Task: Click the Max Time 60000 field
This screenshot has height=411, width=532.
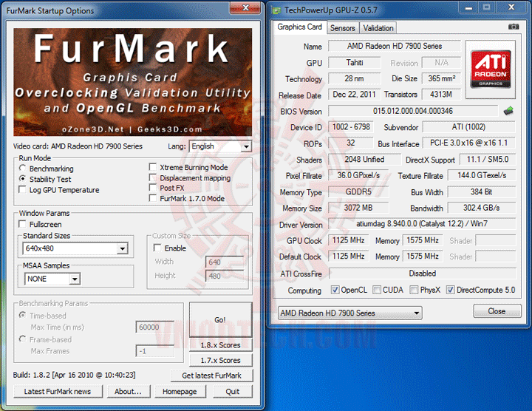Action: point(154,327)
